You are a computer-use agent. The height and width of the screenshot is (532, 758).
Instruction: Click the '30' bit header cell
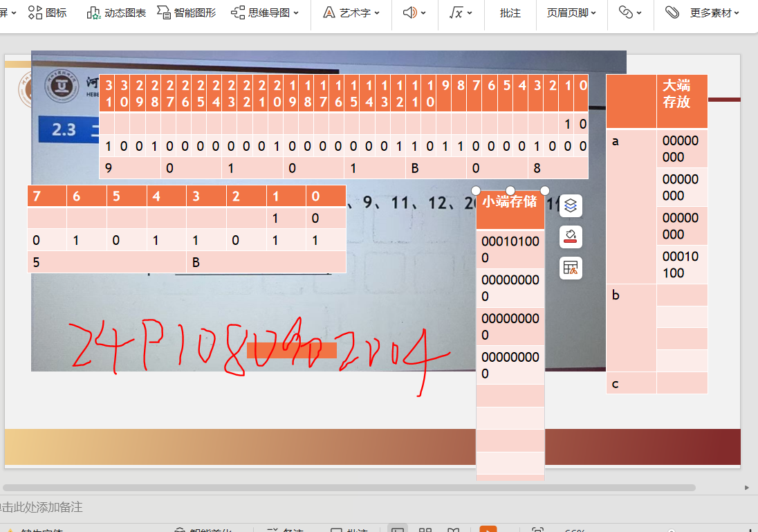pos(124,93)
